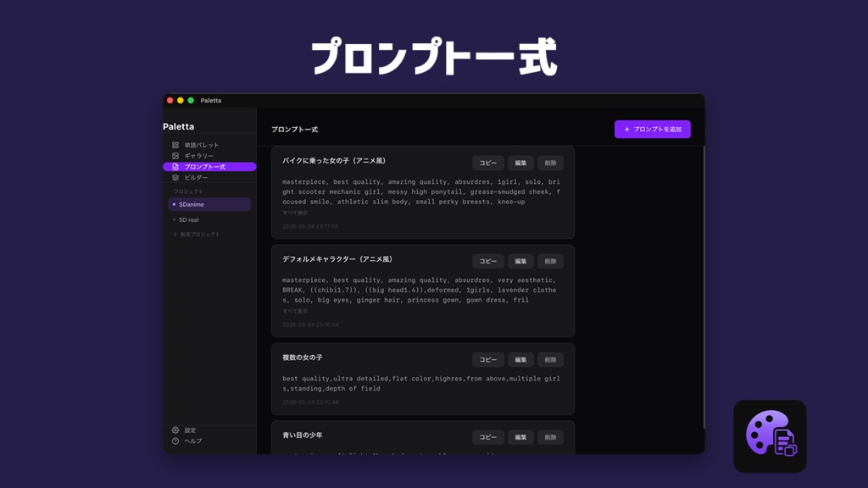Screen dimensions: 868x488
Task: Click the prompt list vertical scrollbar
Action: [704, 288]
